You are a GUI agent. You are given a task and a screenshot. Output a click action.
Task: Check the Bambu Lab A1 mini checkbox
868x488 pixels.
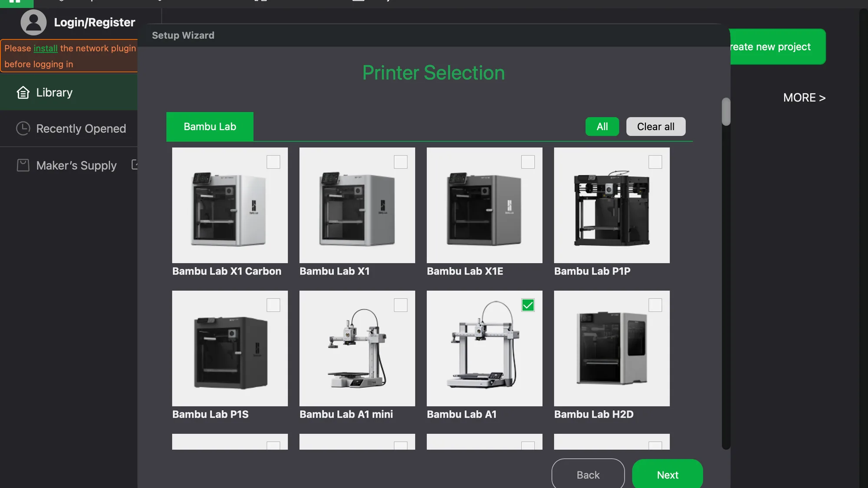(401, 305)
